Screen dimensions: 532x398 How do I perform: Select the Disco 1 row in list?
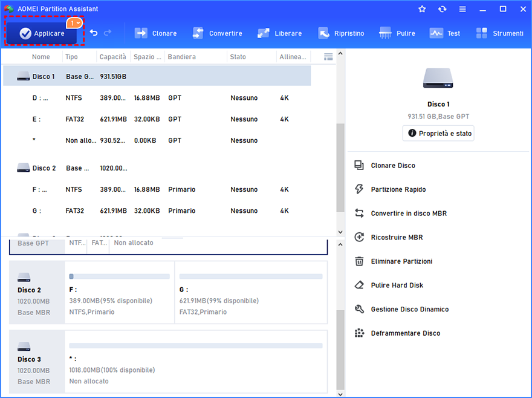(x=157, y=76)
